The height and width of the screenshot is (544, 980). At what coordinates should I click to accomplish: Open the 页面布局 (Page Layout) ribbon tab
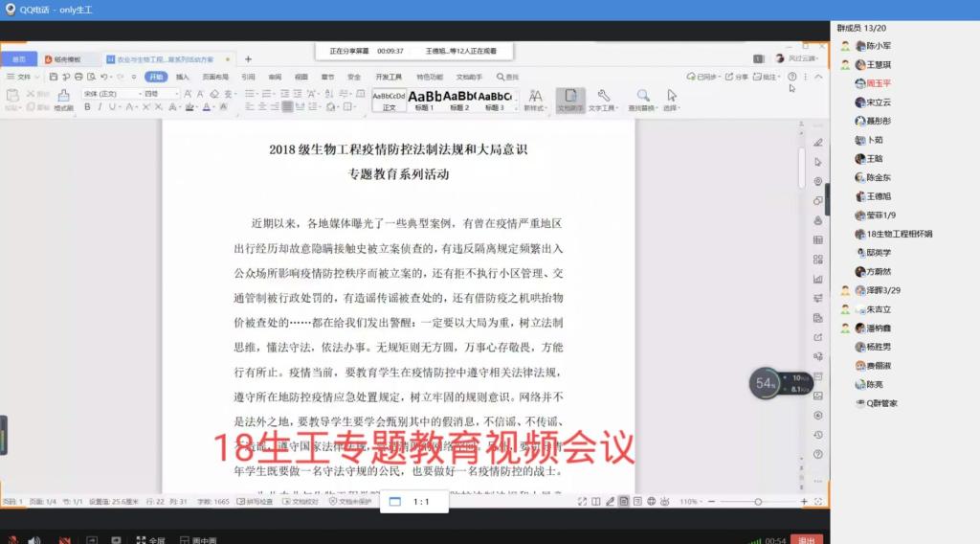tap(214, 77)
